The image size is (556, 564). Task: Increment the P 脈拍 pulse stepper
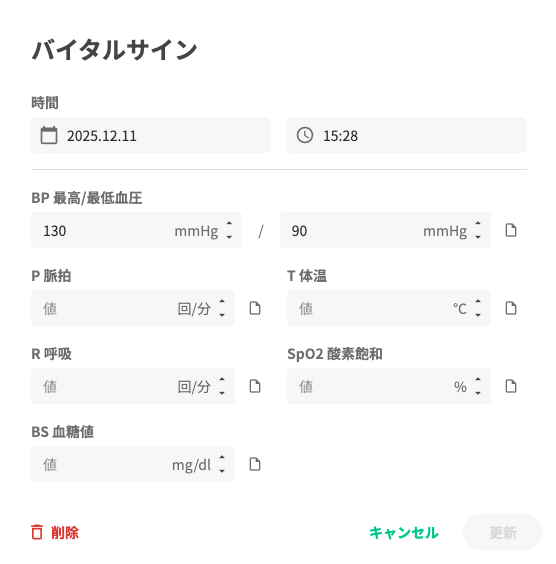point(222,301)
